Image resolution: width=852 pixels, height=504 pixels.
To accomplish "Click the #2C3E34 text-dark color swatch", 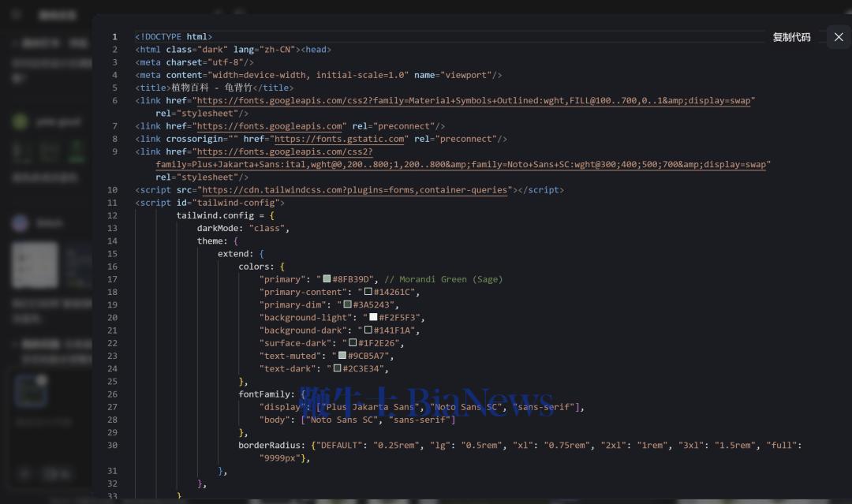I will (337, 368).
